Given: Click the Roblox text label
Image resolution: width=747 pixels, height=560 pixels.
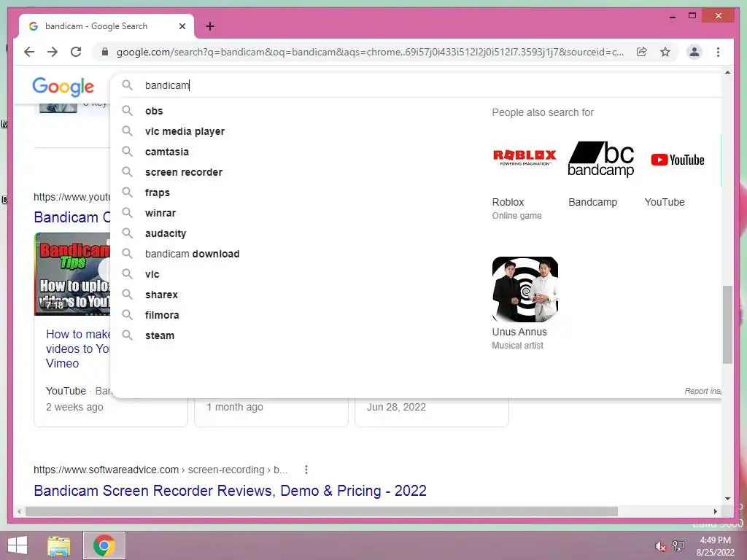Looking at the screenshot, I should (508, 203).
